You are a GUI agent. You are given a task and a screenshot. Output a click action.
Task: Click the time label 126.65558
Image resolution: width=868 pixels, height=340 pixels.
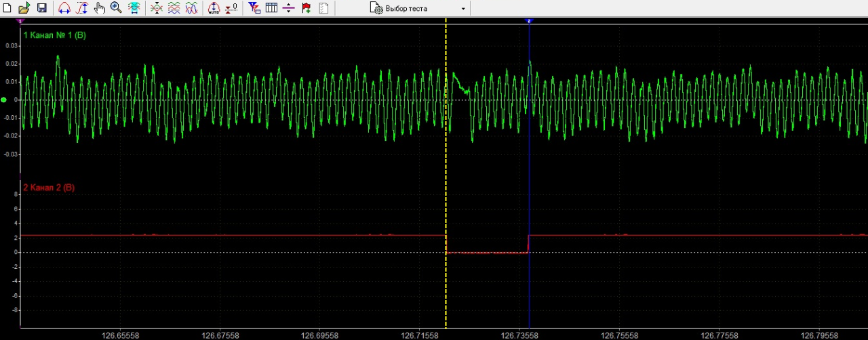click(x=120, y=335)
